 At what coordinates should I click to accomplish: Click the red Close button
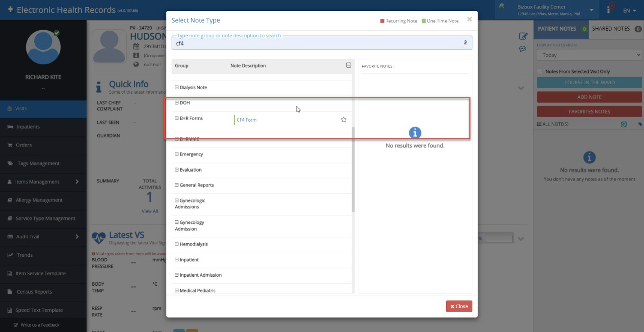[x=459, y=306]
